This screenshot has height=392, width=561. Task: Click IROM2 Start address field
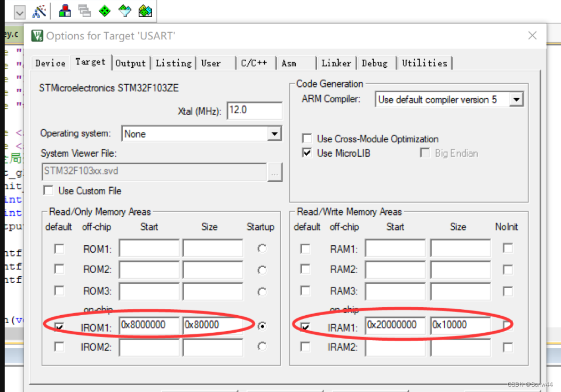click(x=149, y=348)
